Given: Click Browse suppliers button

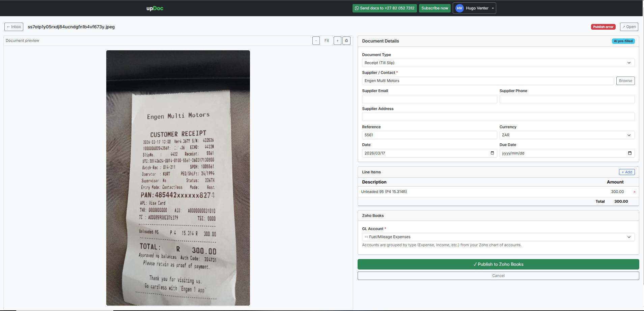Looking at the screenshot, I should click(625, 81).
